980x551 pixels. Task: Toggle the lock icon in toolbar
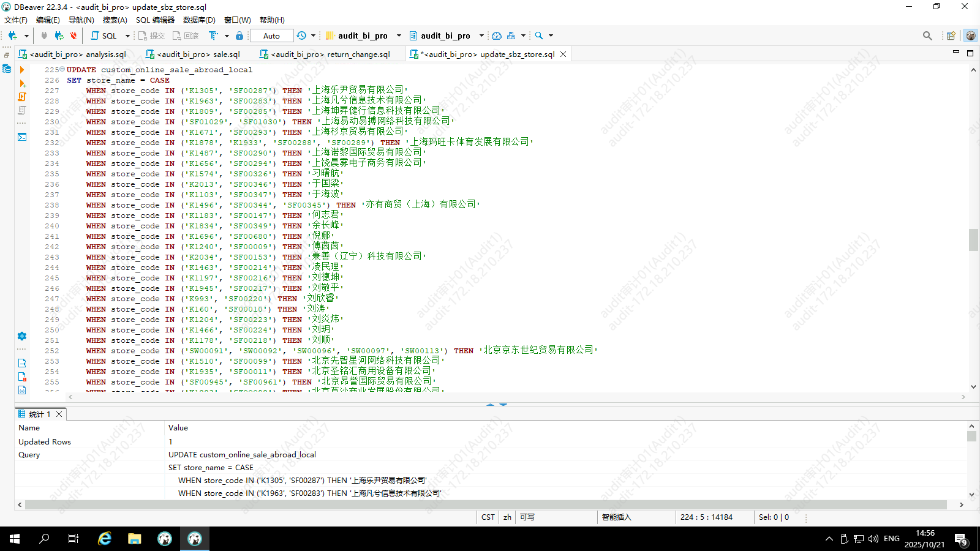(239, 36)
